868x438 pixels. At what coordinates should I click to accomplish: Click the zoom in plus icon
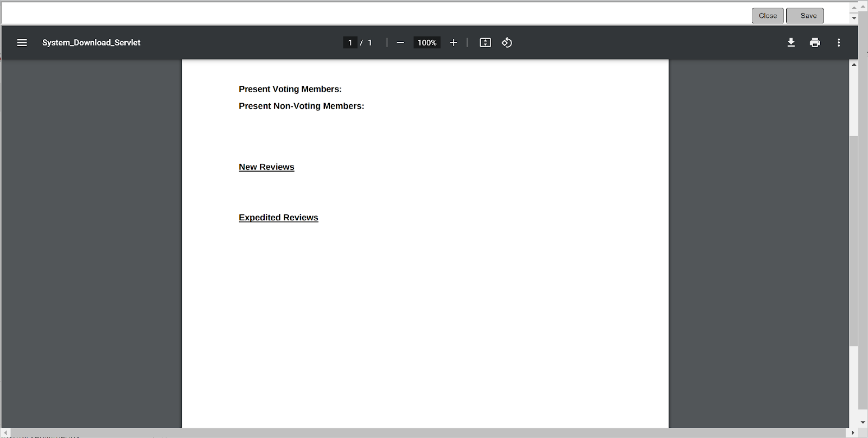point(454,42)
